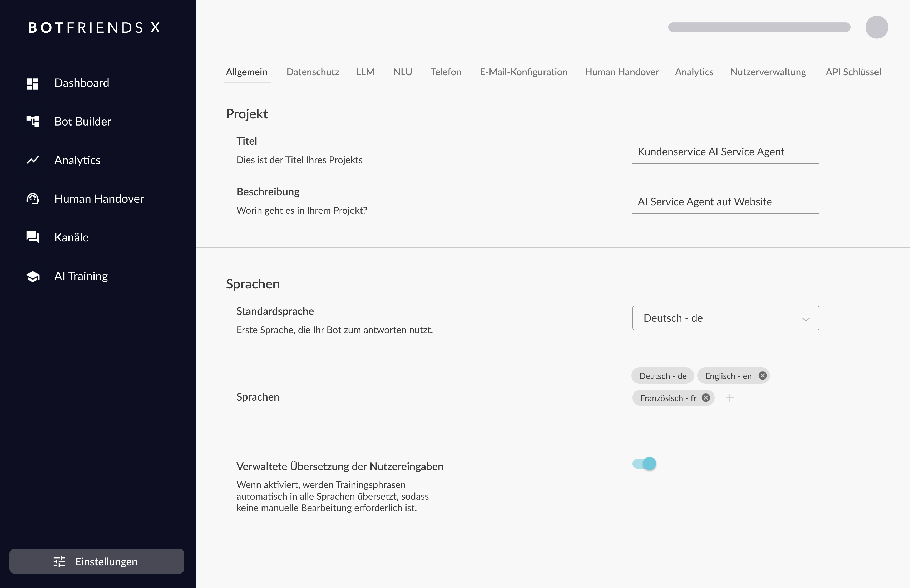
Task: Go to the API Schlüssel tab
Action: (x=853, y=72)
